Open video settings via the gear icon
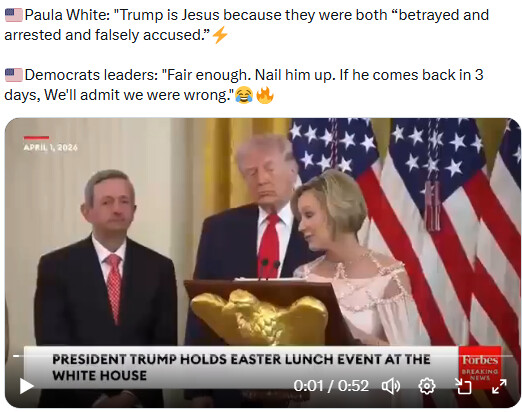Viewport: 522px width, 412px height. coord(427,386)
